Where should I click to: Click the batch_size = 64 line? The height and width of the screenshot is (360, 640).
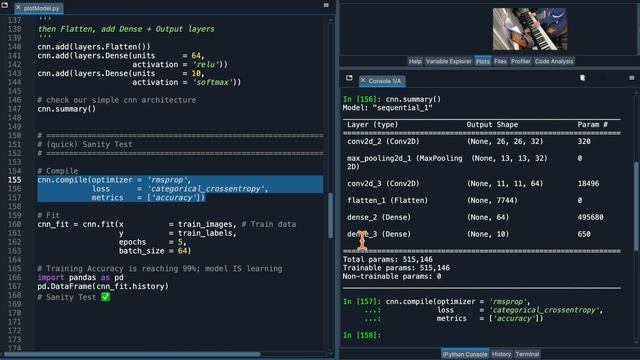pos(155,251)
